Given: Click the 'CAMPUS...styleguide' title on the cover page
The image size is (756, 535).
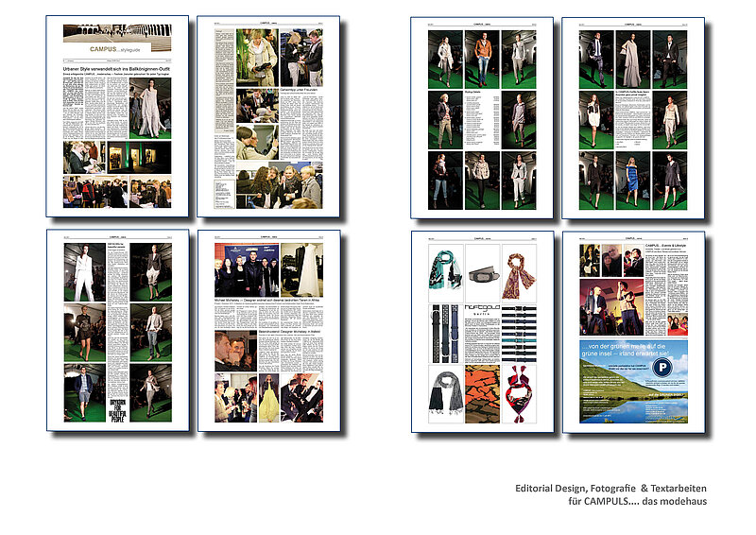Looking at the screenshot, I should point(114,49).
